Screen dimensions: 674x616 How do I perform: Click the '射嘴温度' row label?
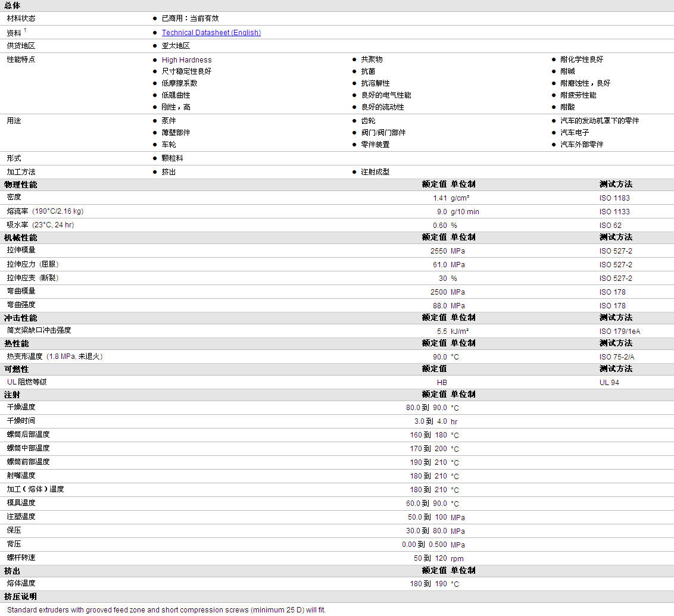[21, 476]
